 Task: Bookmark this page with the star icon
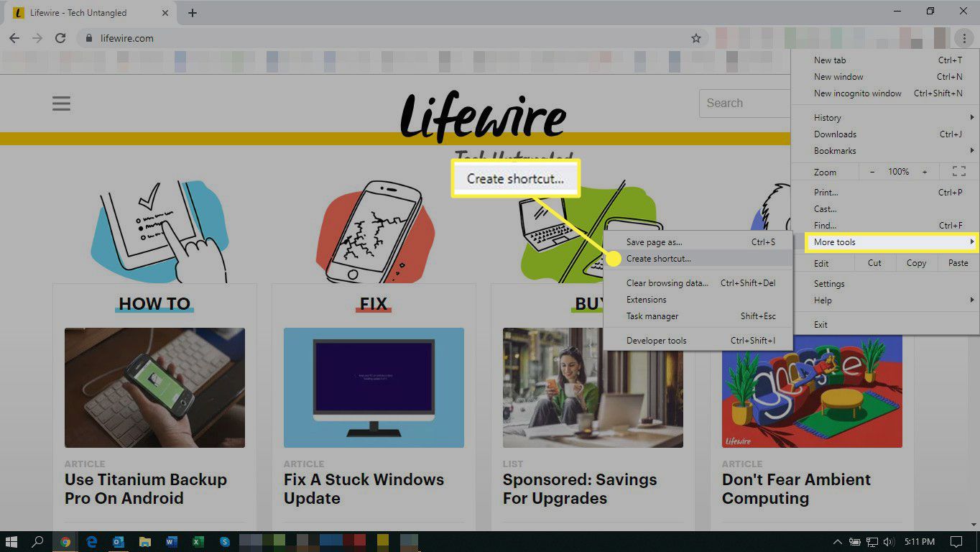click(x=695, y=38)
